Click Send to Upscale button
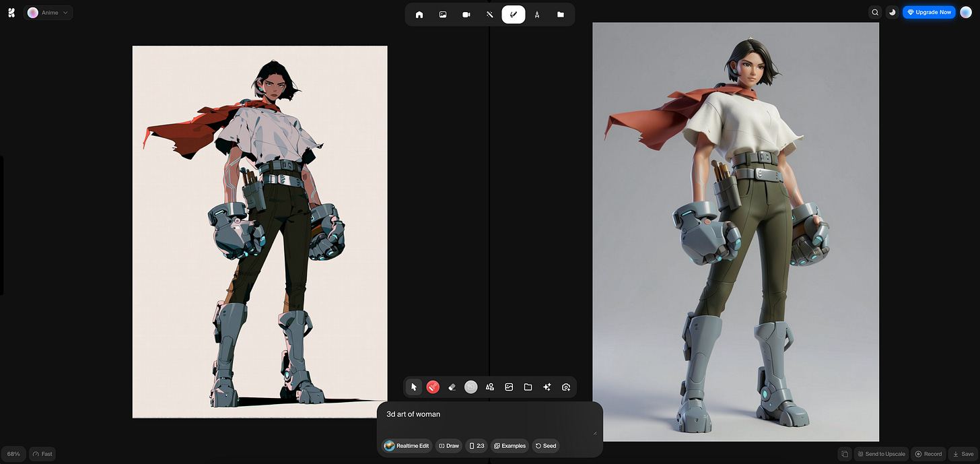Screen dimensions: 980x464 tap(881, 454)
